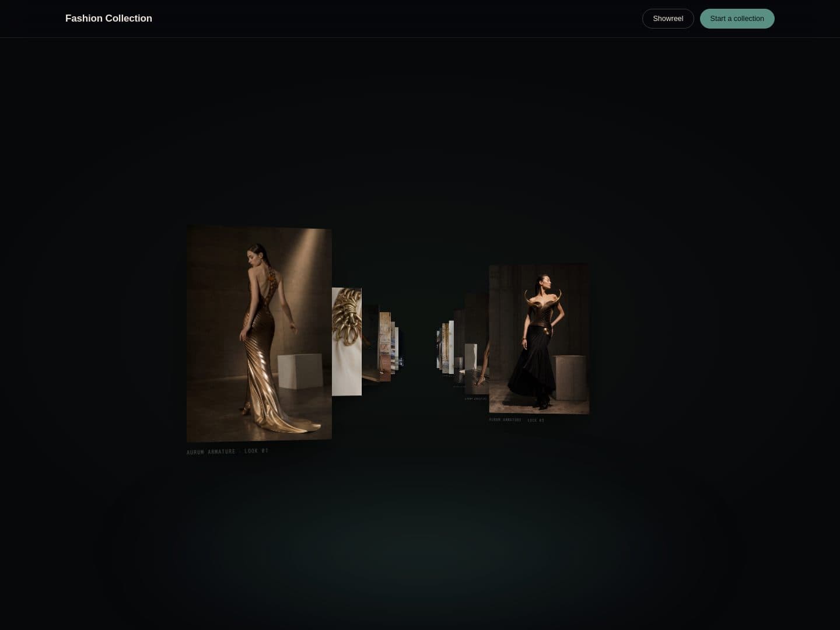Viewport: 840px width, 630px height.
Task: Open the Fashion Collection home title
Action: click(x=108, y=19)
